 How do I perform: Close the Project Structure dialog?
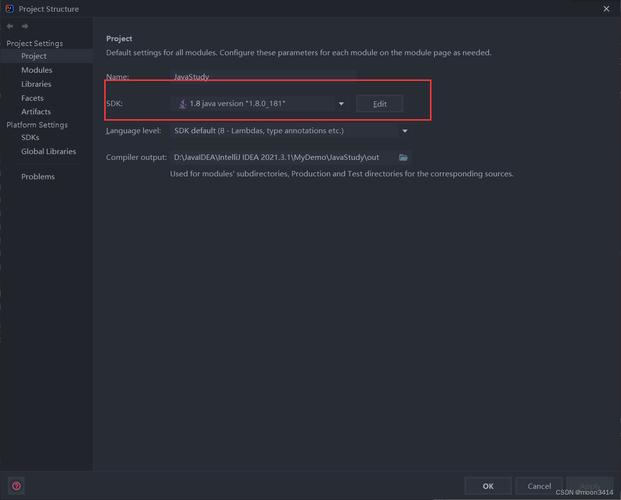click(606, 9)
